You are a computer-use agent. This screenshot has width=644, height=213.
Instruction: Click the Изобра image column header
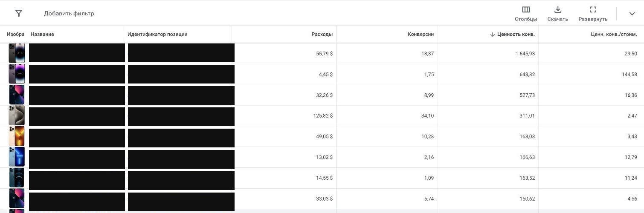click(x=15, y=34)
